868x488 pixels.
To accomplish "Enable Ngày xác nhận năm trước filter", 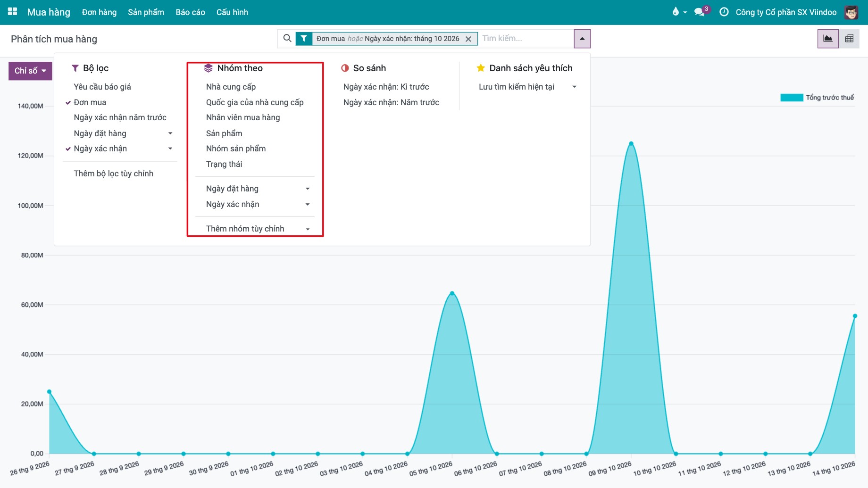I will click(x=120, y=117).
